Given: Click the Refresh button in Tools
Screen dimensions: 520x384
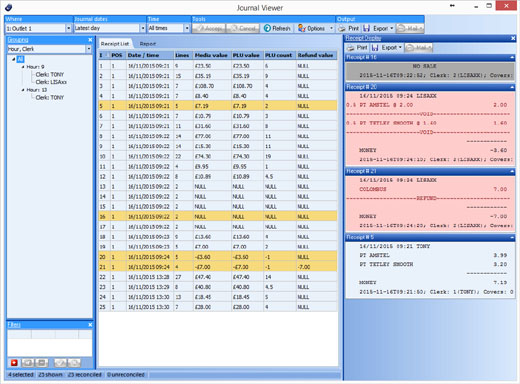Looking at the screenshot, I should coord(277,28).
